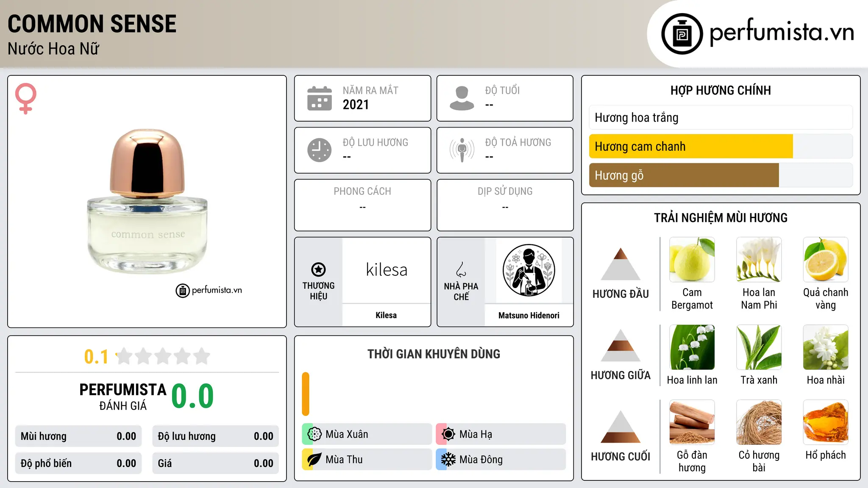
Task: Click the Mùi hương 0.00 score row
Action: pyautogui.click(x=78, y=436)
